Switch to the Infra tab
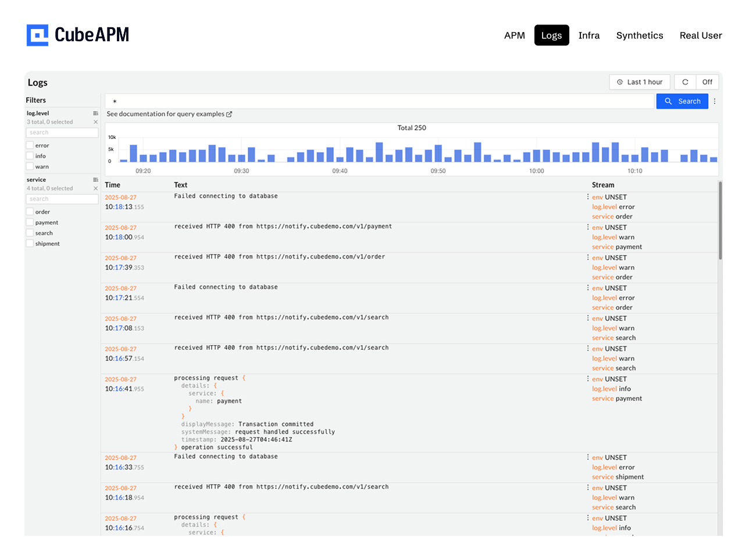Screen dimensions: 756x537 pyautogui.click(x=589, y=35)
